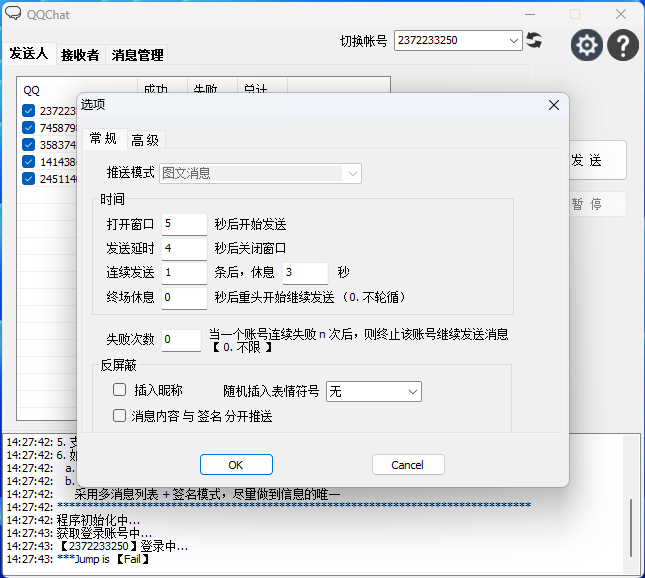Viewport: 645px width, 578px height.
Task: Click log line '程序初始化中...'
Action: 98,520
